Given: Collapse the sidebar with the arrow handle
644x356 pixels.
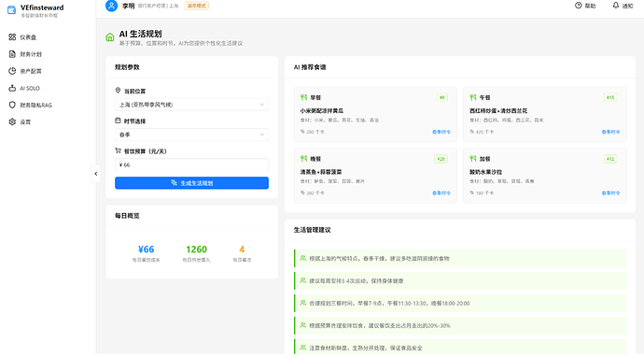Looking at the screenshot, I should (96, 174).
